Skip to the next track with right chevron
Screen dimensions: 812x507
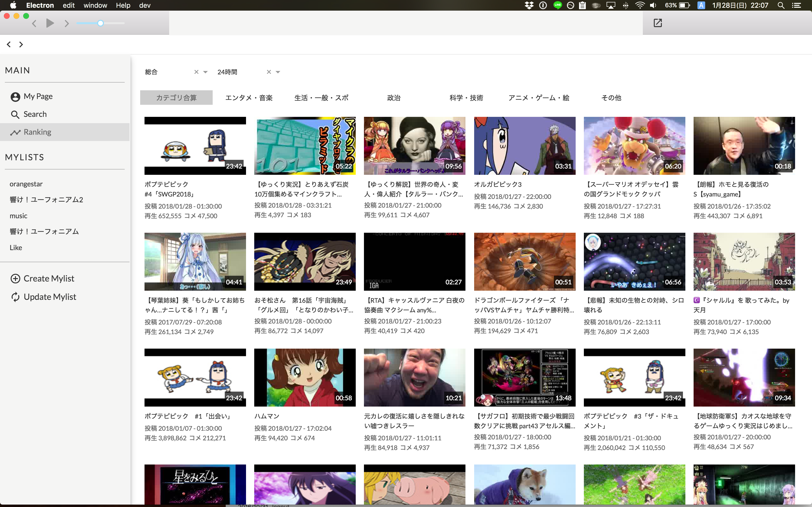(x=66, y=23)
